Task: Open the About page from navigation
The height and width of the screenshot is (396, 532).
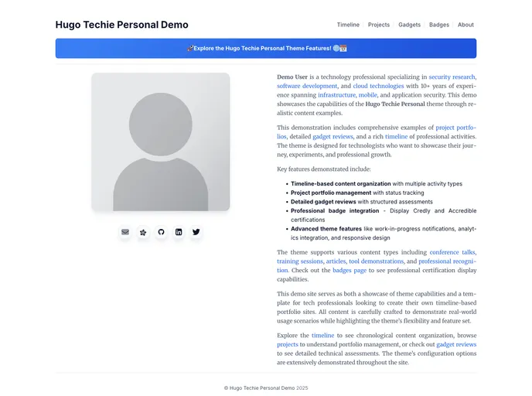Action: (x=465, y=25)
